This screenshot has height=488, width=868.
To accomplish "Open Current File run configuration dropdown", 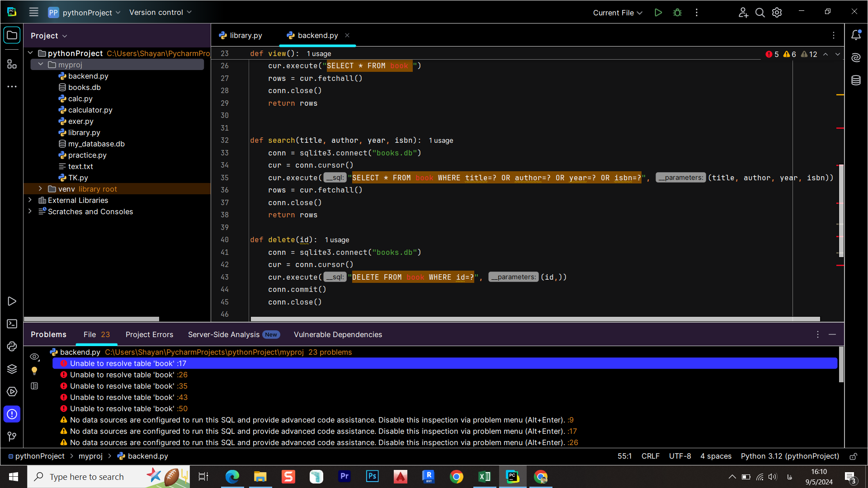I will (x=618, y=13).
